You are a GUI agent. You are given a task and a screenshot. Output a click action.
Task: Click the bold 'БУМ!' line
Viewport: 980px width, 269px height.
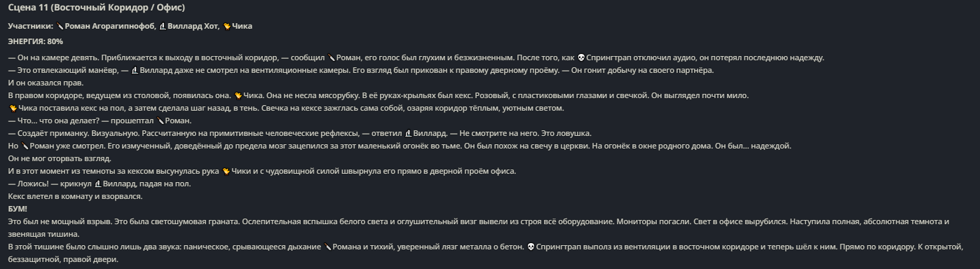[18, 209]
